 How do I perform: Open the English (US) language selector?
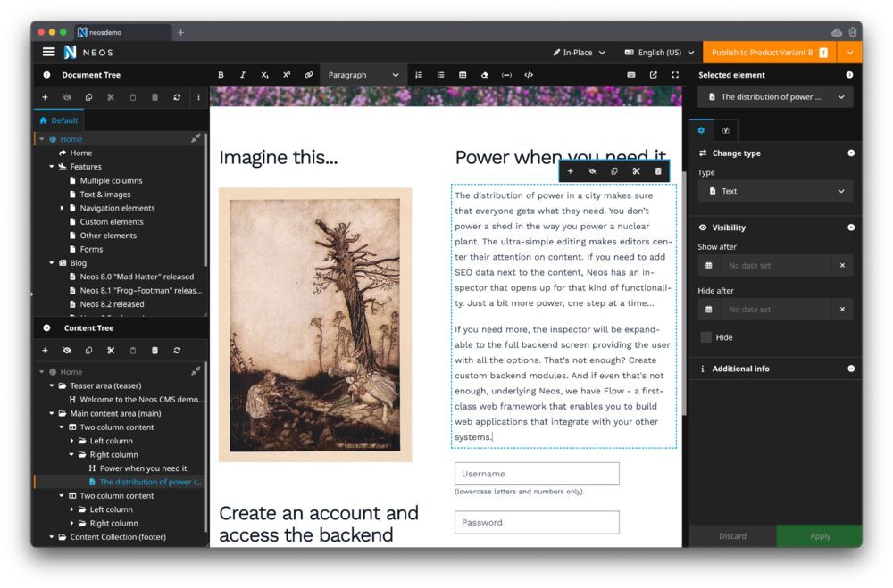click(658, 53)
